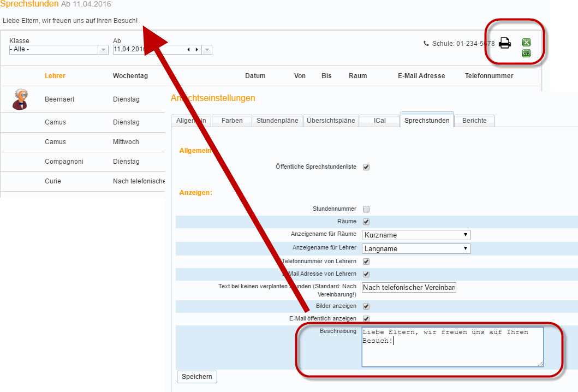This screenshot has width=578, height=392.
Task: Toggle Öffentliche Sprechstundenliste checkbox
Action: (x=366, y=167)
